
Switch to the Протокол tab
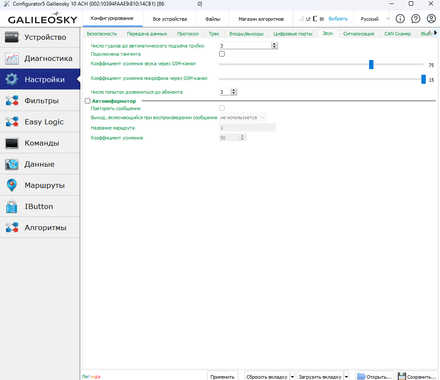188,34
